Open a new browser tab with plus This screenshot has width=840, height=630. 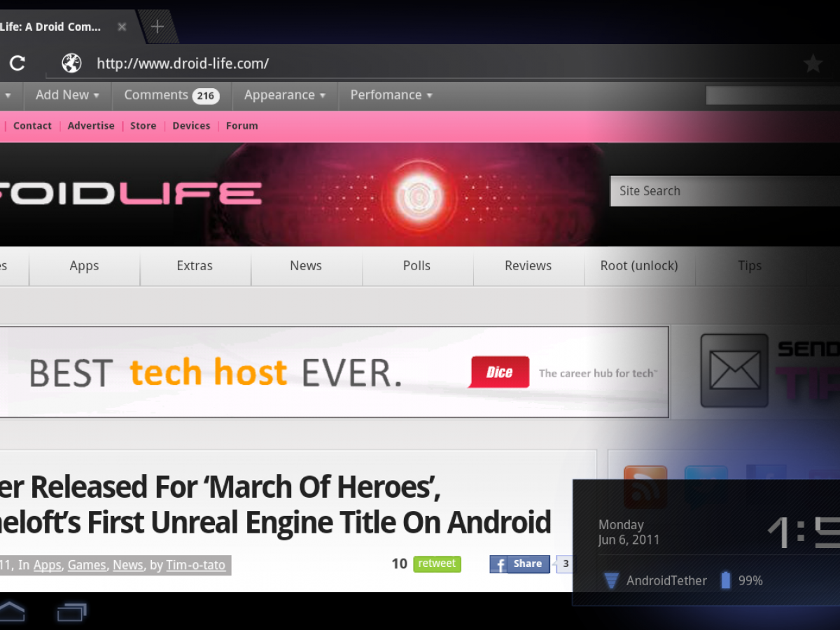click(157, 27)
